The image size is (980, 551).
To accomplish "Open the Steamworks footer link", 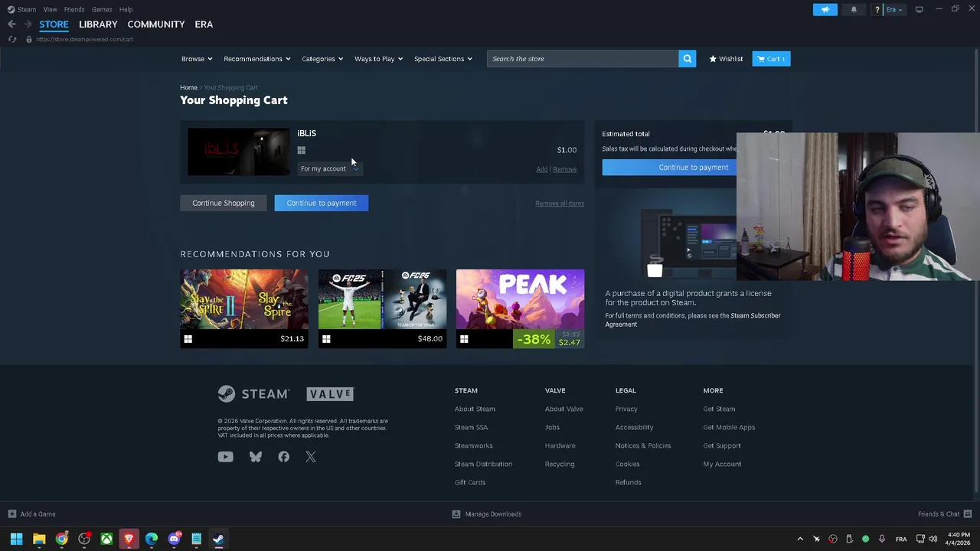I will (x=474, y=445).
